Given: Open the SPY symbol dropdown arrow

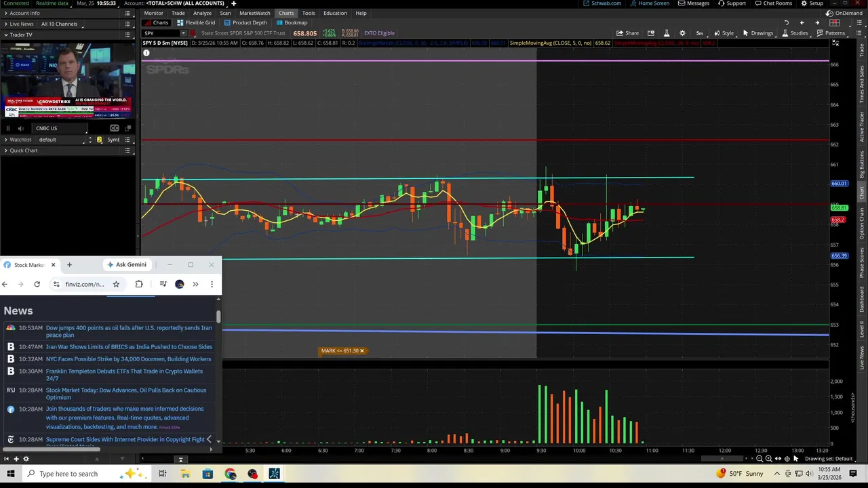Looking at the screenshot, I should (183, 33).
